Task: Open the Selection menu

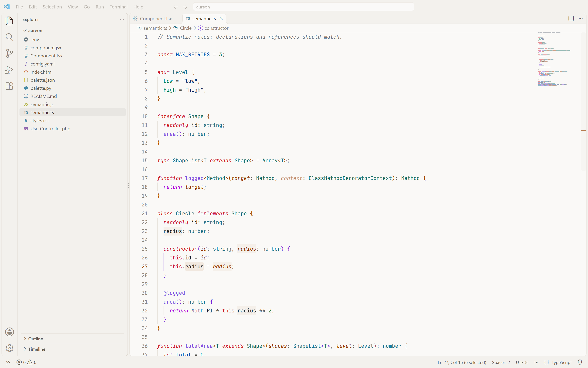Action: 52,7
